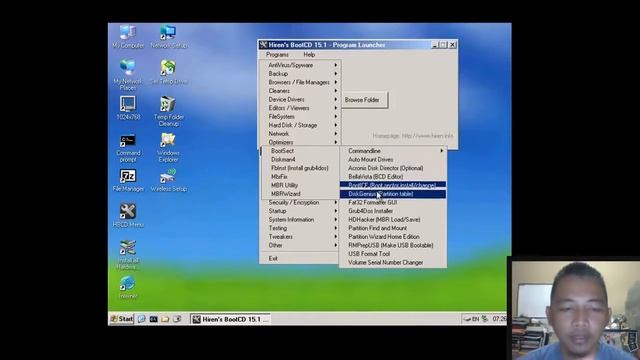Screen dimensions: 640x360
Task: Expand Commandline submenu
Action: coord(393,151)
